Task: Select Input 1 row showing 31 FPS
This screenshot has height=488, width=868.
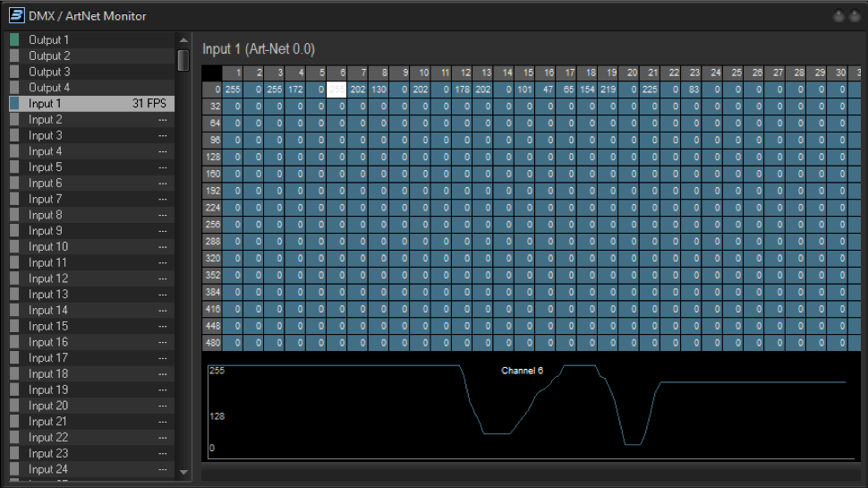Action: pyautogui.click(x=92, y=104)
